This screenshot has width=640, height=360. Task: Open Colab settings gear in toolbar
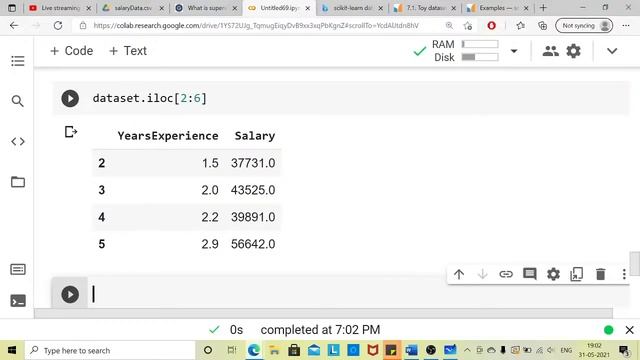tap(573, 51)
